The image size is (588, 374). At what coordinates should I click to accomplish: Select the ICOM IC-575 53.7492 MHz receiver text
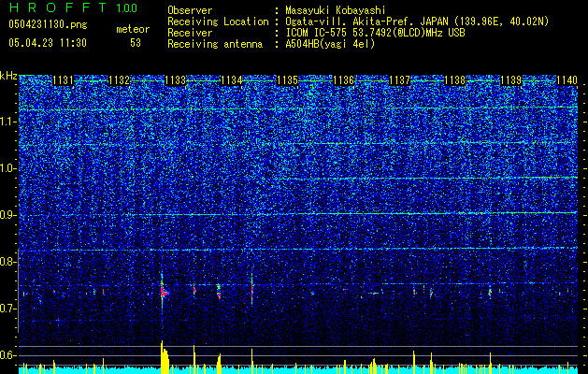[x=375, y=33]
